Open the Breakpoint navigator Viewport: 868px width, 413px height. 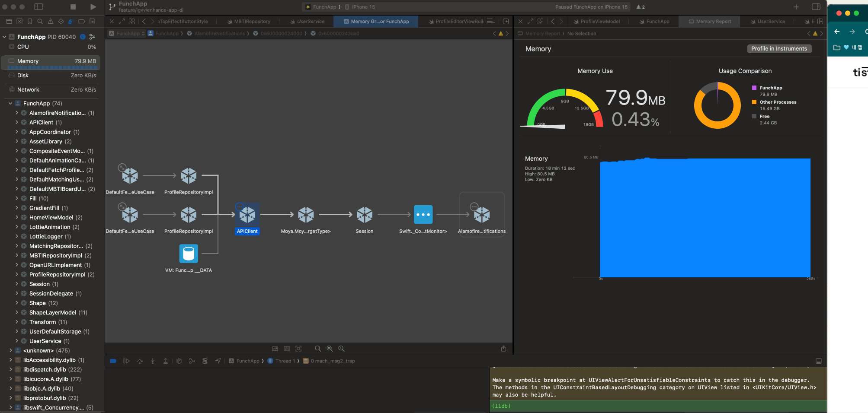81,21
